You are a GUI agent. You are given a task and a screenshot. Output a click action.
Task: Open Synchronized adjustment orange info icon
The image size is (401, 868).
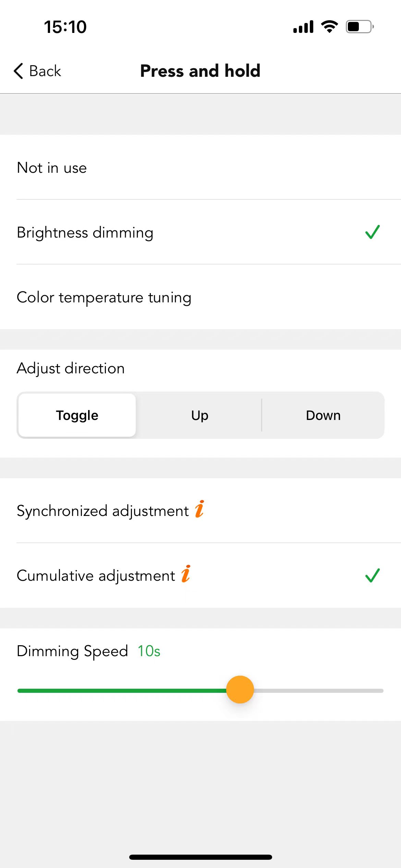[199, 509]
